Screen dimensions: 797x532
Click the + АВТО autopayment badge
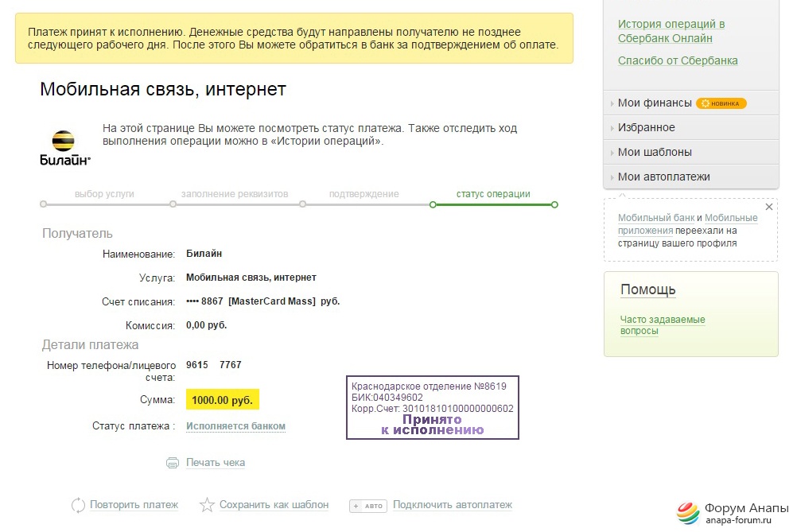(x=368, y=506)
